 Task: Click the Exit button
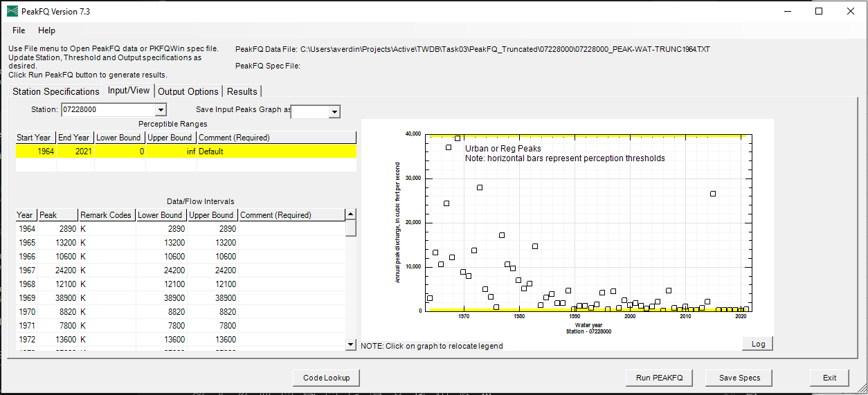tap(829, 378)
